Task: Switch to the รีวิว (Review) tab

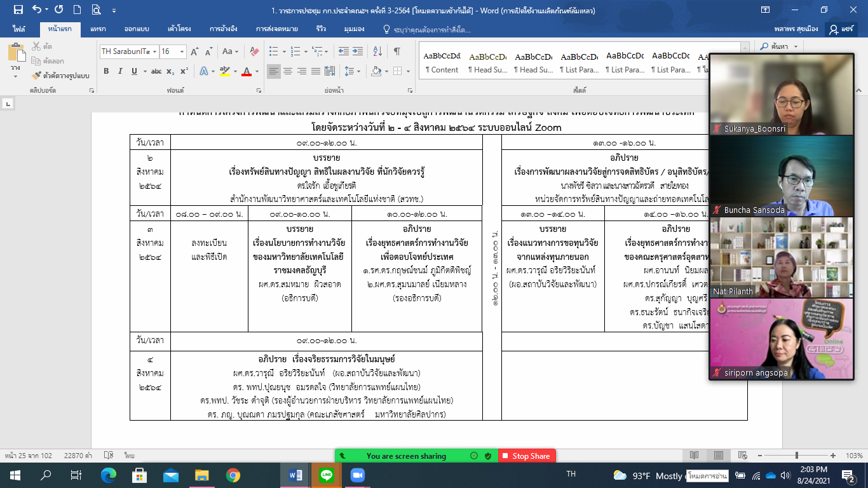Action: [321, 29]
